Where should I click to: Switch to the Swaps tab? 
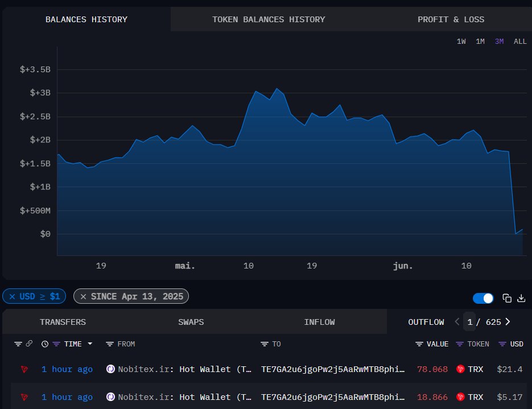[x=191, y=322]
